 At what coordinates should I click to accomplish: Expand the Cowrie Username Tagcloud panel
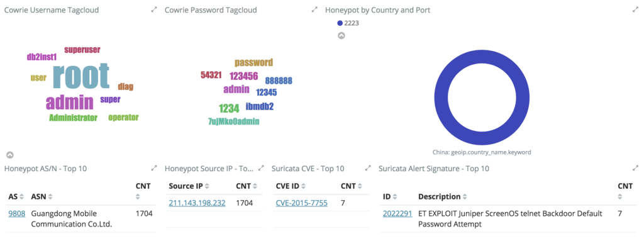point(154,9)
